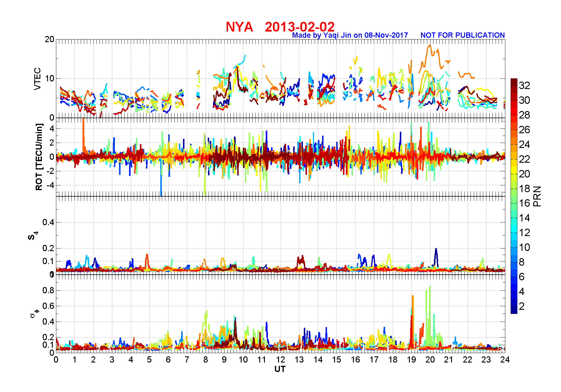Screen dimensions: 561x392
Task: Click the UT axis tick label "11"
Action: click(x=262, y=360)
